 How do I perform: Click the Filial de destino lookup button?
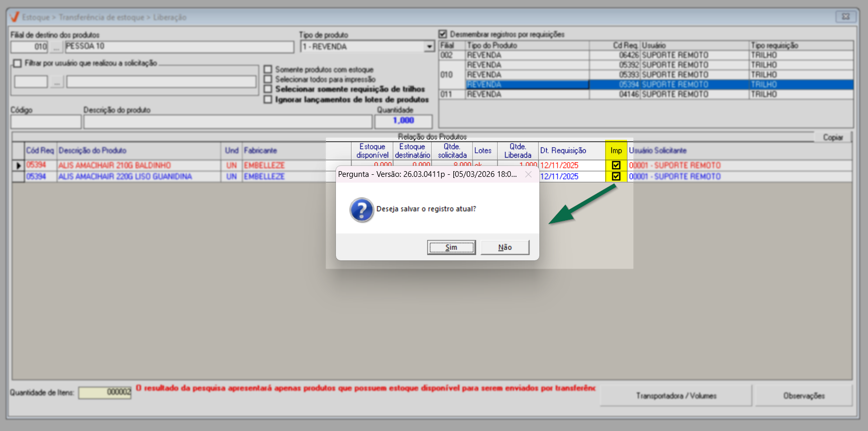tap(56, 47)
